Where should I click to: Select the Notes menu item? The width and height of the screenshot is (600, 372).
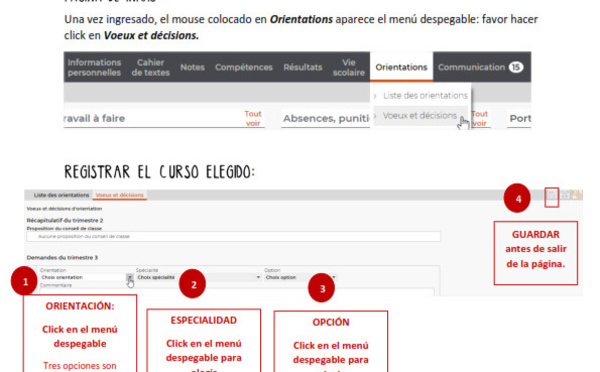coord(192,67)
